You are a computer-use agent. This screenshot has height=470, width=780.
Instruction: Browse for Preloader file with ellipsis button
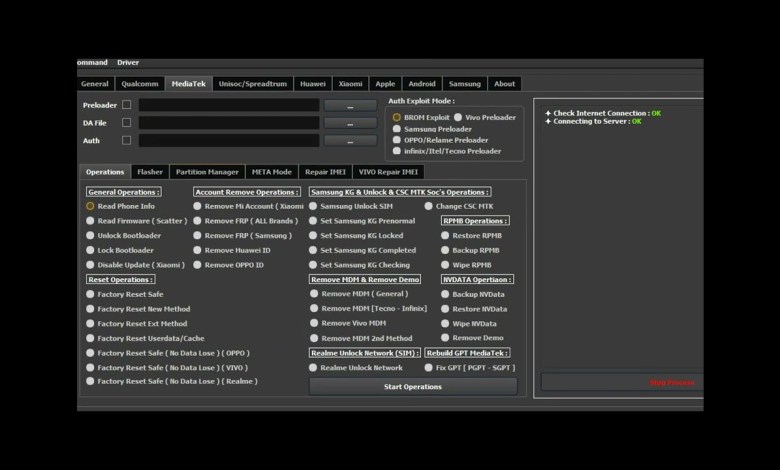pyautogui.click(x=350, y=105)
